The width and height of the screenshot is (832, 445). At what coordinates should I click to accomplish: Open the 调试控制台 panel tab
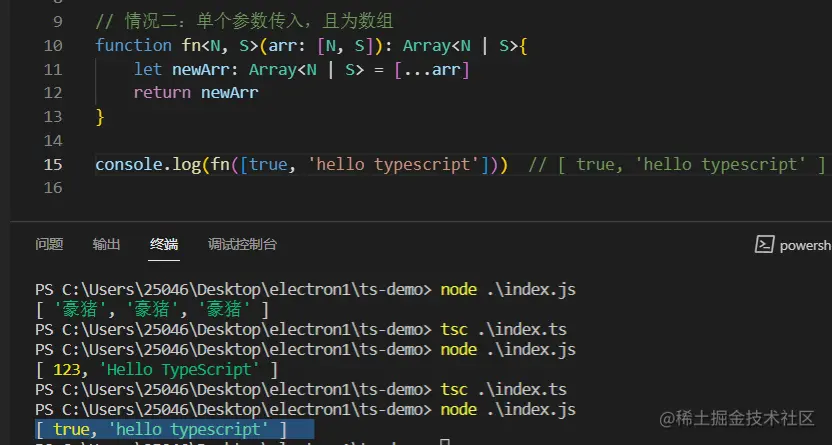point(242,245)
